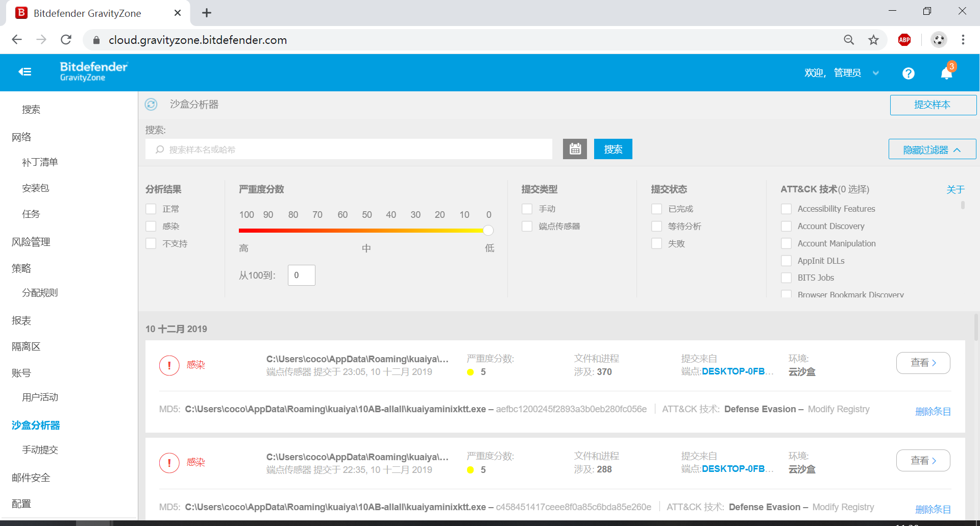
Task: Open the 风险管理 sidebar section
Action: click(31, 242)
